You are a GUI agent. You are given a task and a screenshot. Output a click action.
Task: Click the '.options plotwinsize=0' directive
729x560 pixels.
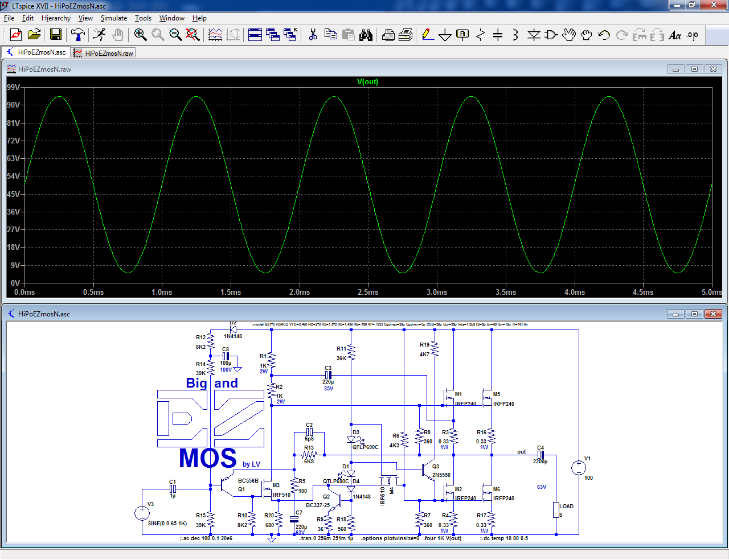tap(390, 538)
